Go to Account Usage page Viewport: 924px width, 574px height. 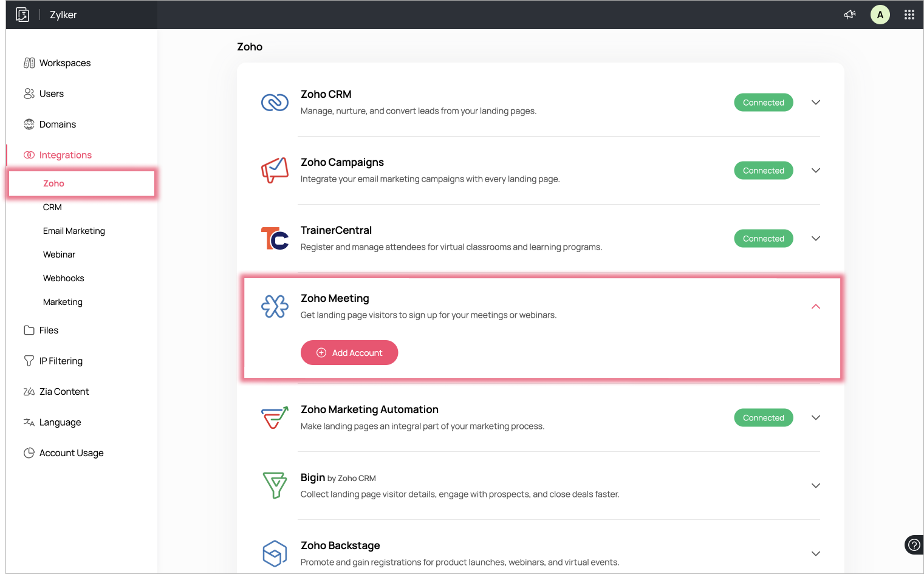coord(71,453)
